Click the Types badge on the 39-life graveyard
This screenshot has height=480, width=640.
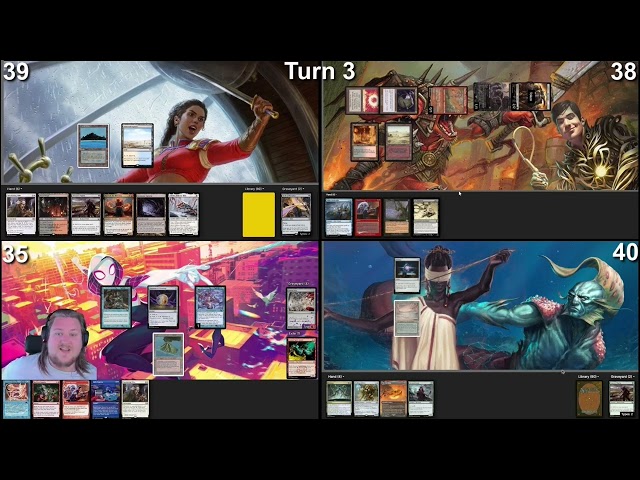(x=304, y=234)
